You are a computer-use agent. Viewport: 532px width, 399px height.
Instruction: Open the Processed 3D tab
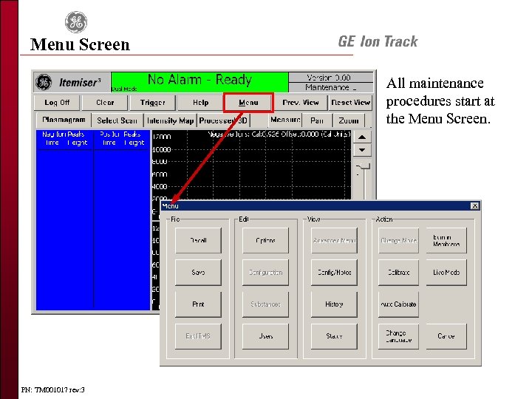(223, 120)
